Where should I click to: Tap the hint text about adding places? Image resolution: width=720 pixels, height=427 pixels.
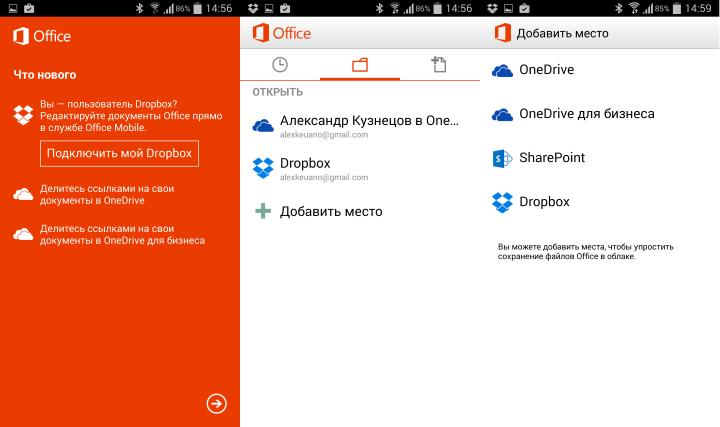point(586,252)
